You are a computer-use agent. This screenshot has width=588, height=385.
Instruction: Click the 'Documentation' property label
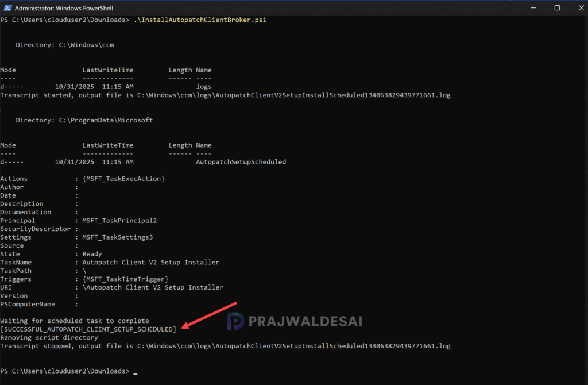(x=25, y=212)
